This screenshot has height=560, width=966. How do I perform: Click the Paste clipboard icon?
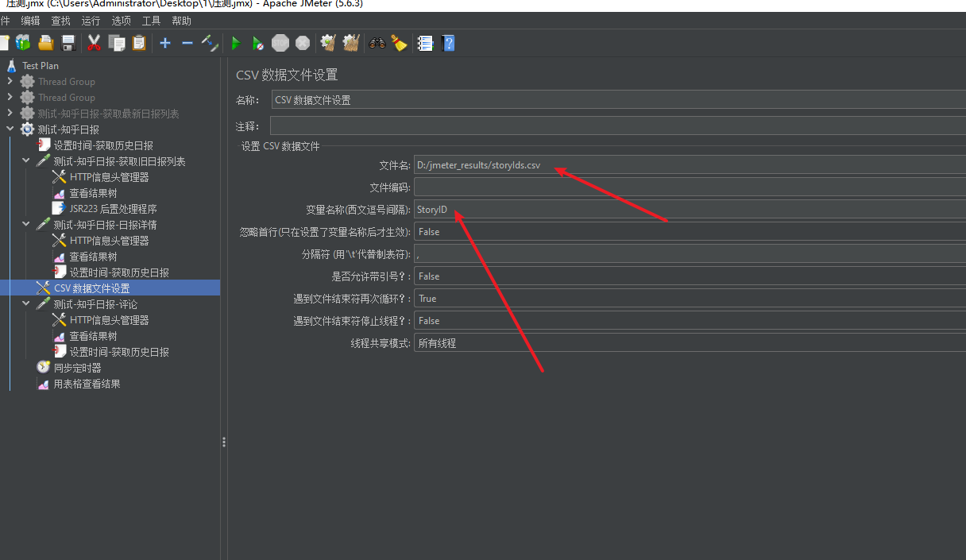point(139,43)
